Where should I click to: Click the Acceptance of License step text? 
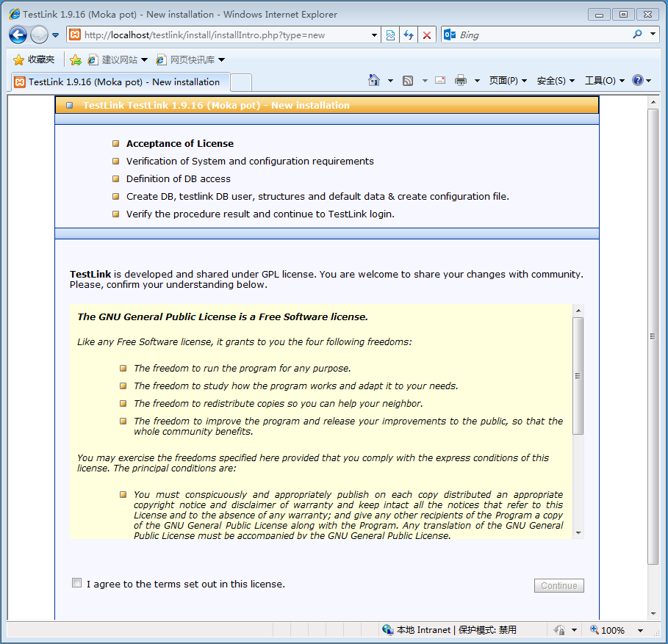point(180,143)
